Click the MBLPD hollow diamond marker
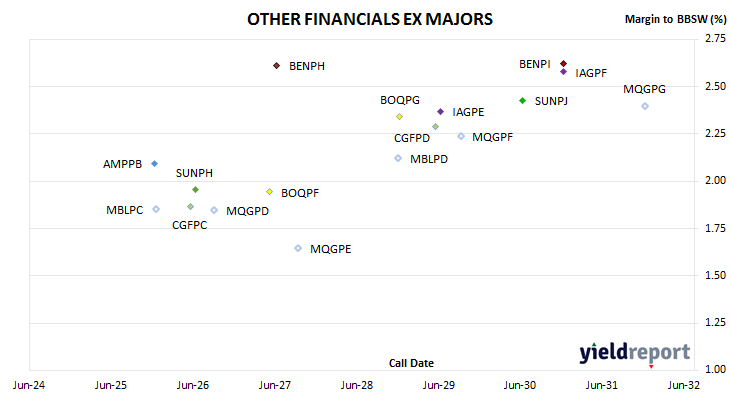Screen dimensions: 730x399 398,158
